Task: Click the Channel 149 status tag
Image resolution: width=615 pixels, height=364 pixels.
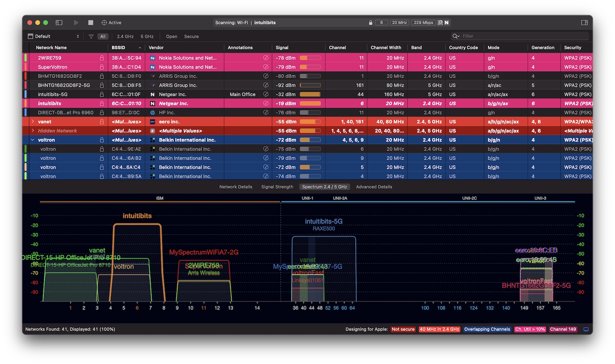Action: (563, 329)
